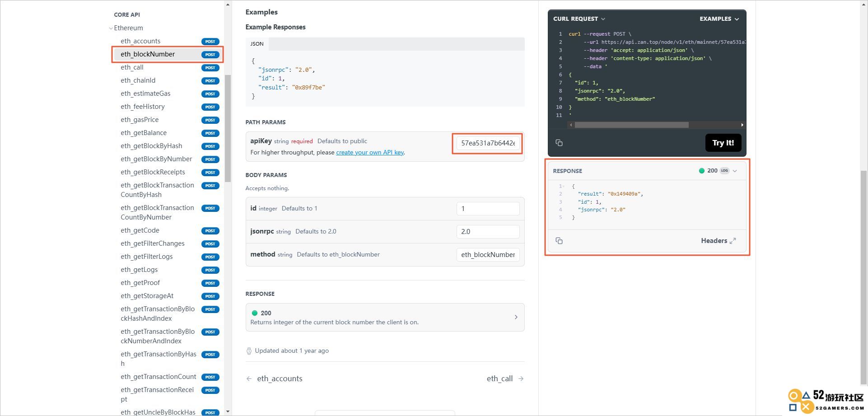
Task: Click the LOG badge next to 200
Action: coord(725,171)
